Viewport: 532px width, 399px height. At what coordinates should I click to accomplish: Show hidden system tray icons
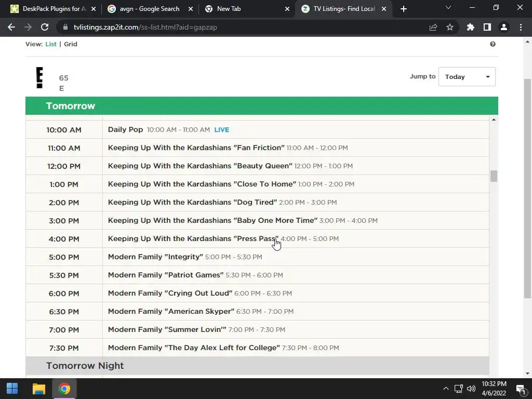[446, 389]
